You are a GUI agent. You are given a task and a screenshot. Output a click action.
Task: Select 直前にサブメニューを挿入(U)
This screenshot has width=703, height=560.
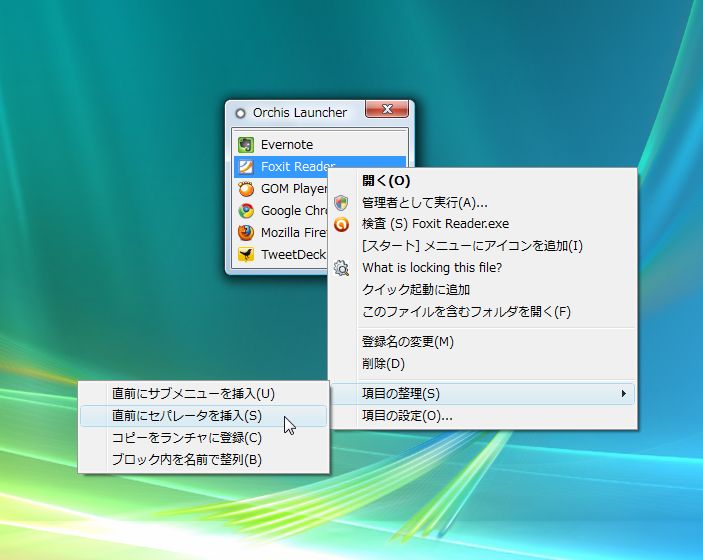[204, 394]
